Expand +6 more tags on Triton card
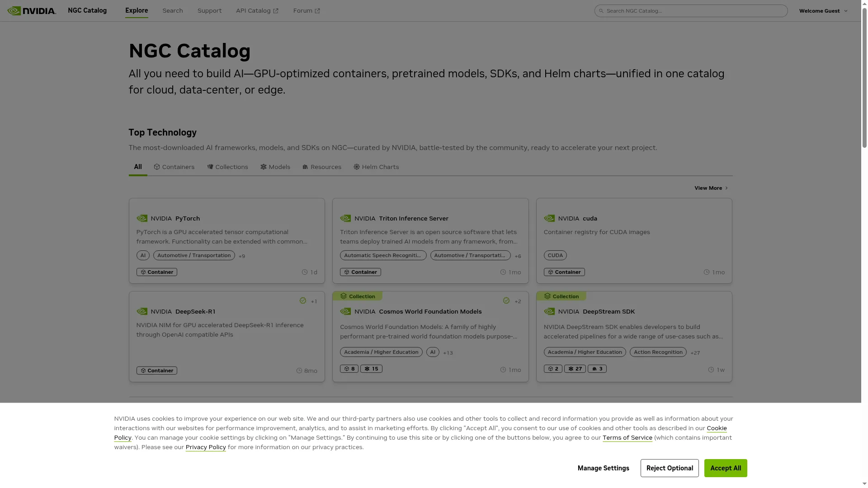 pos(518,256)
